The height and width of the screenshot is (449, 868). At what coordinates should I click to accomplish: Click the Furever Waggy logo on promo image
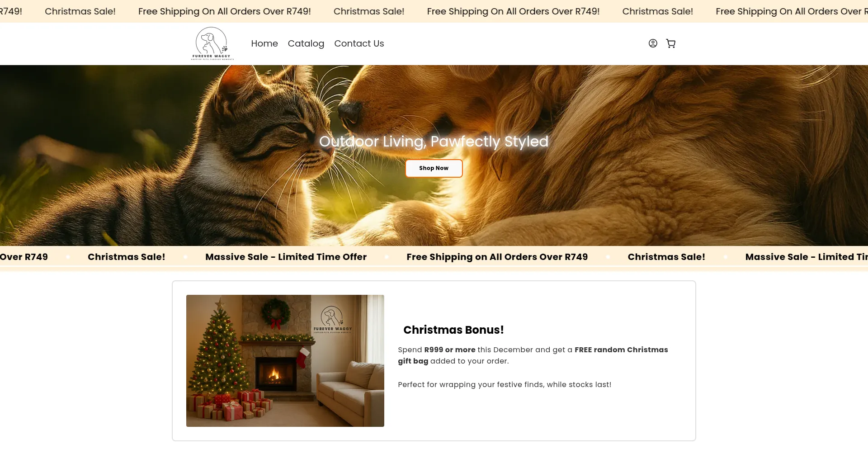tap(333, 320)
